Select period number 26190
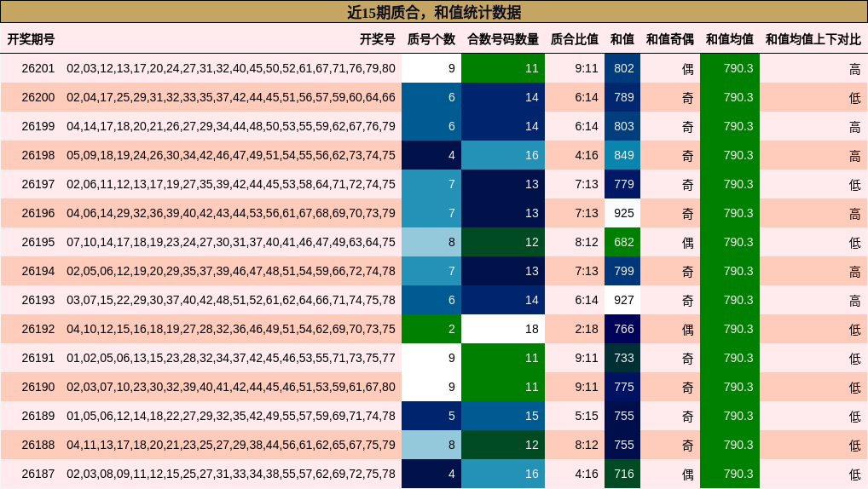The image size is (868, 489). (x=38, y=387)
